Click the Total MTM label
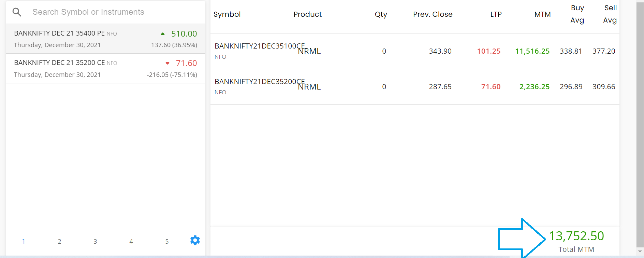The width and height of the screenshot is (644, 258). pyautogui.click(x=576, y=249)
